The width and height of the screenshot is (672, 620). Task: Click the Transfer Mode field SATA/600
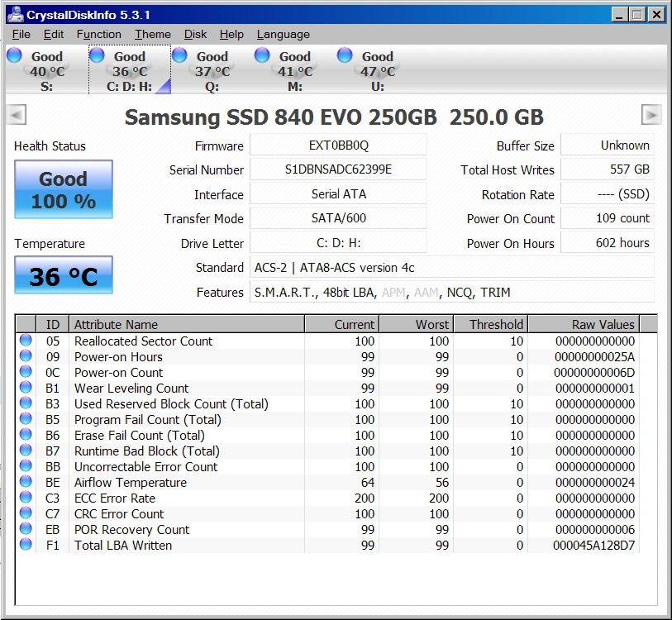point(339,217)
